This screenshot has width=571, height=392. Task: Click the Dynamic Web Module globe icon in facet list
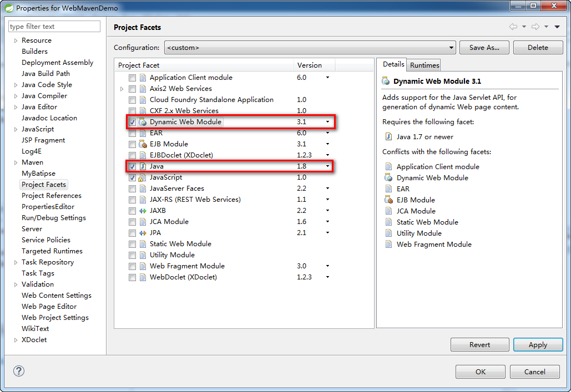[x=143, y=122]
